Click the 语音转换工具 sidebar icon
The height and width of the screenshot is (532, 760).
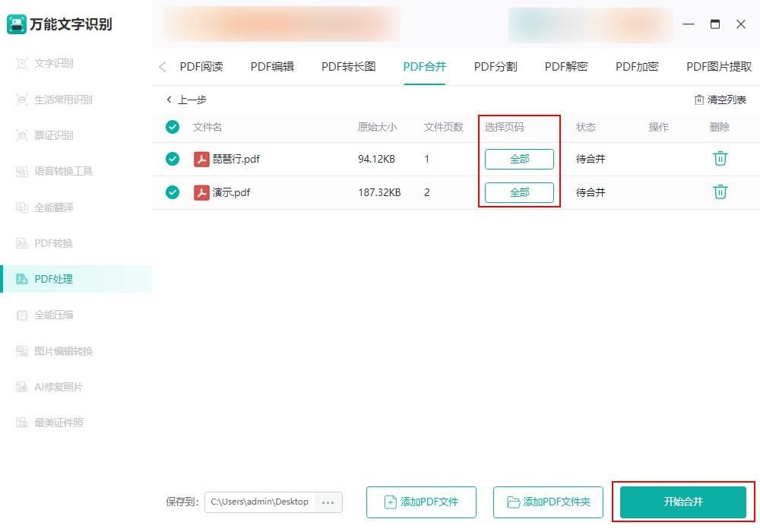[x=22, y=171]
